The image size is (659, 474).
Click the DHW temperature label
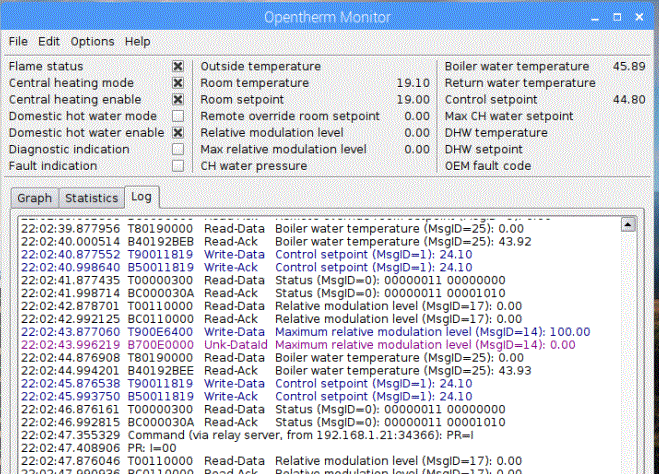pyautogui.click(x=496, y=133)
